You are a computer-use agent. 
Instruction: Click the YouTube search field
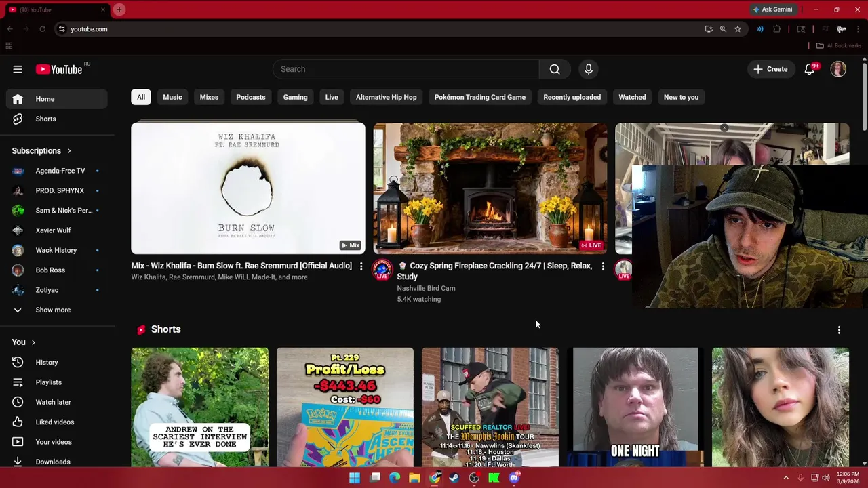pyautogui.click(x=406, y=69)
